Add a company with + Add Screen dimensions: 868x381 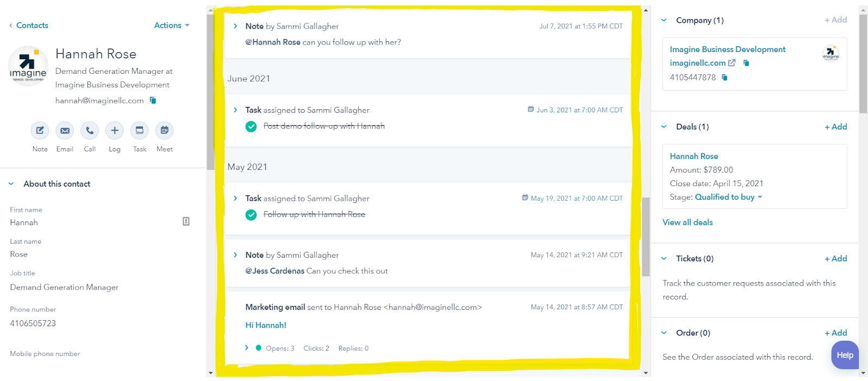[835, 20]
